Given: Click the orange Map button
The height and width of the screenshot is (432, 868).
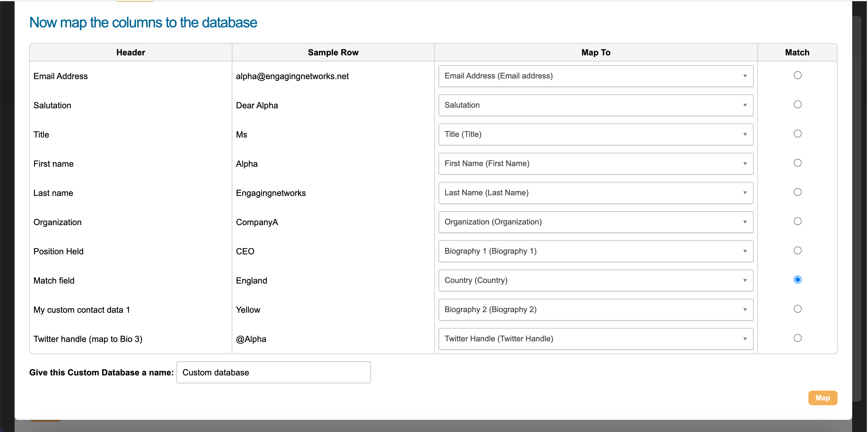Looking at the screenshot, I should click(823, 398).
